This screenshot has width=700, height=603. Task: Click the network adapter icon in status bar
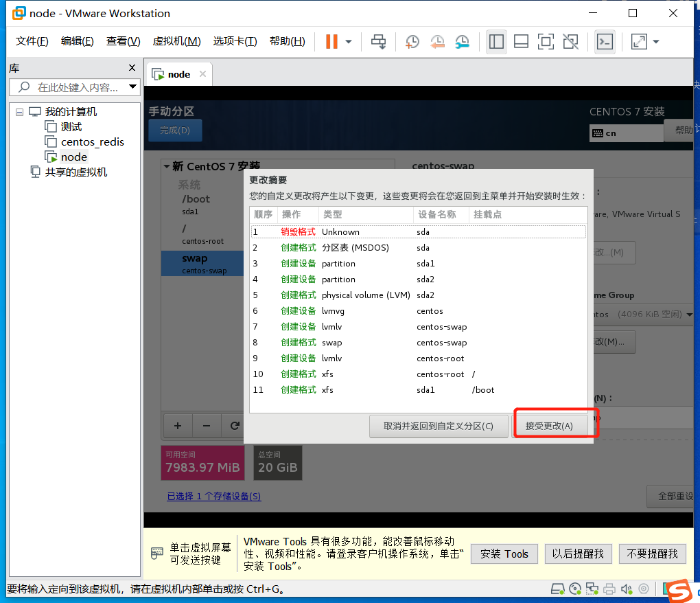(x=592, y=589)
